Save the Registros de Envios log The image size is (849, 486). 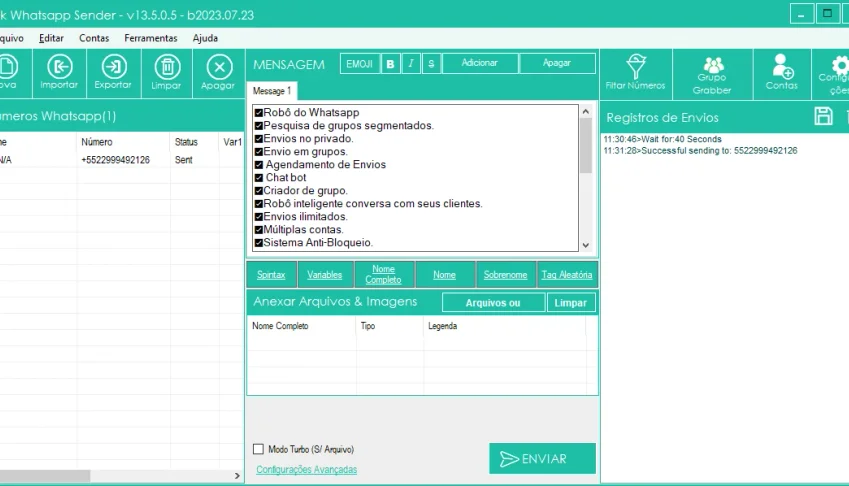824,116
